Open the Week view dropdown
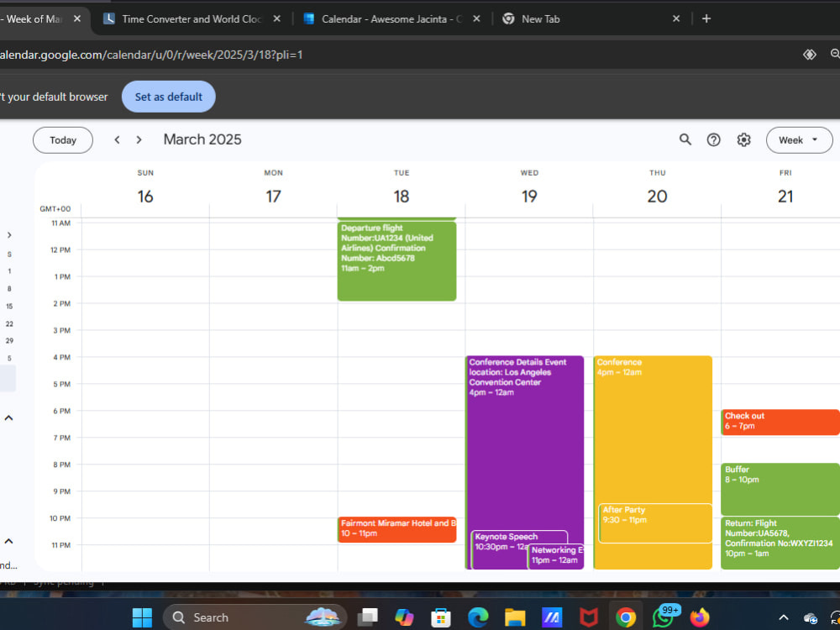This screenshot has height=630, width=840. (799, 139)
